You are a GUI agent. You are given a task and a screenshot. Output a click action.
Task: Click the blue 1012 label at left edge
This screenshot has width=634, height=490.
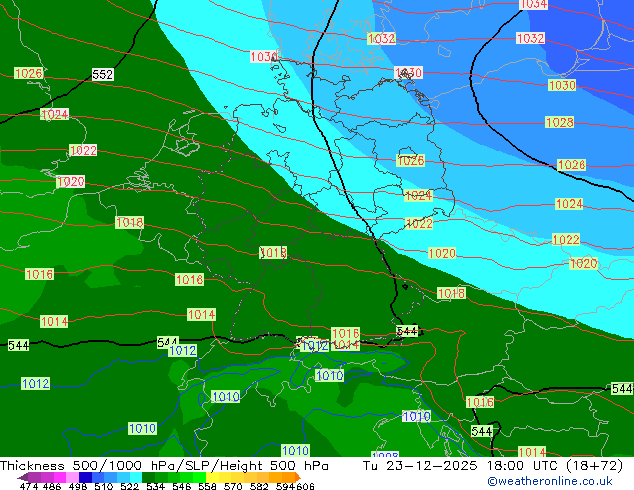(x=36, y=383)
